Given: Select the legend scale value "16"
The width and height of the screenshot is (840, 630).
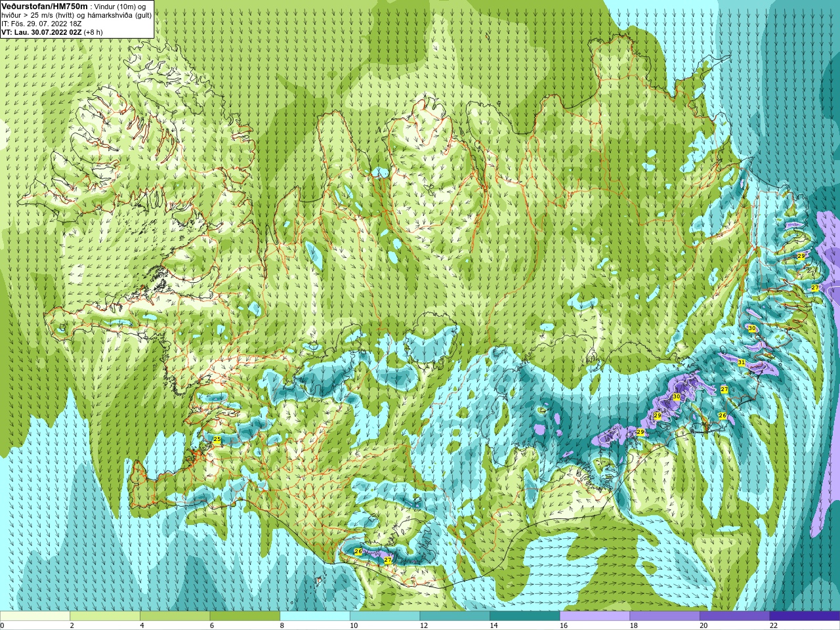Looking at the screenshot, I should [563, 626].
